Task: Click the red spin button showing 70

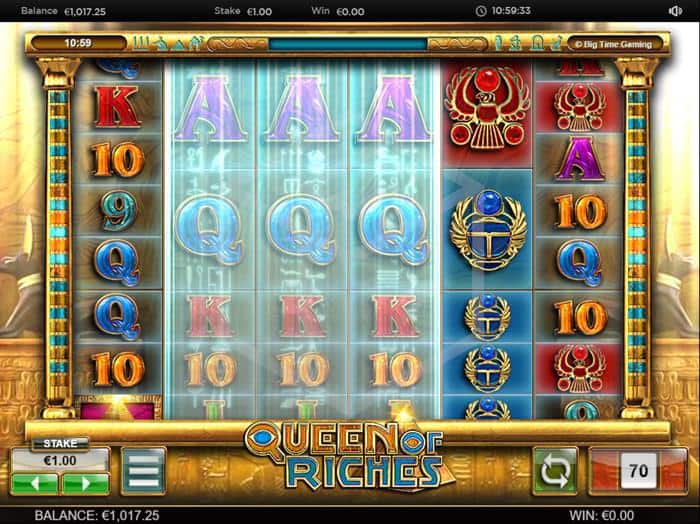Action: [x=638, y=470]
